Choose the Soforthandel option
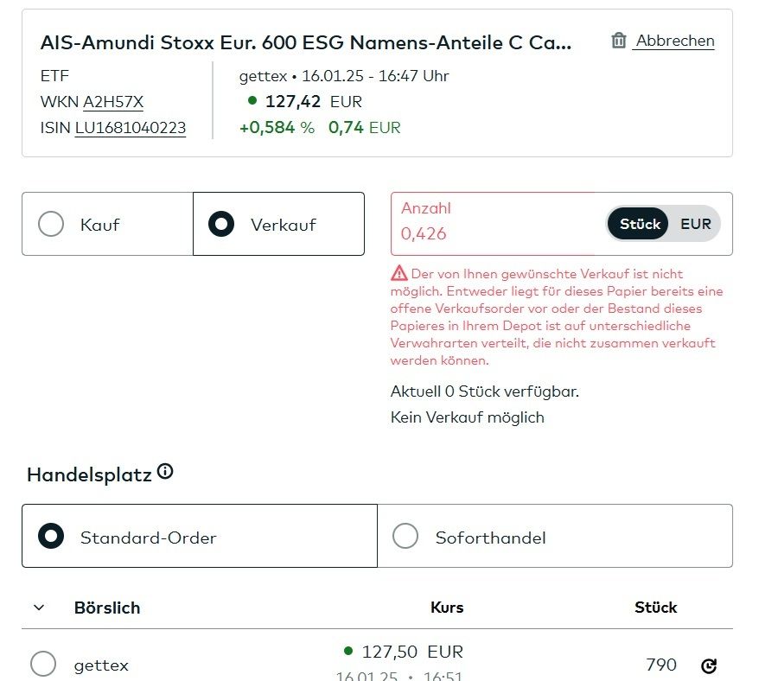Image resolution: width=784 pixels, height=681 pixels. [405, 537]
